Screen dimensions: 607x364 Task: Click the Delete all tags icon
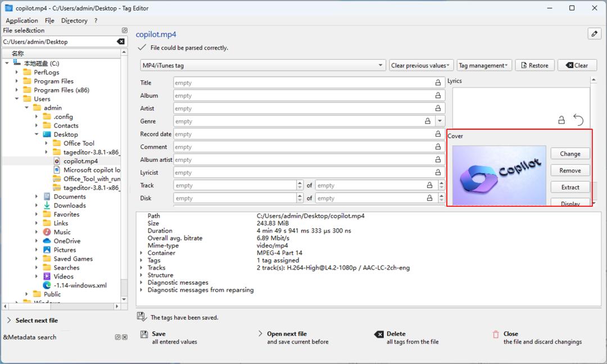[x=379, y=334]
